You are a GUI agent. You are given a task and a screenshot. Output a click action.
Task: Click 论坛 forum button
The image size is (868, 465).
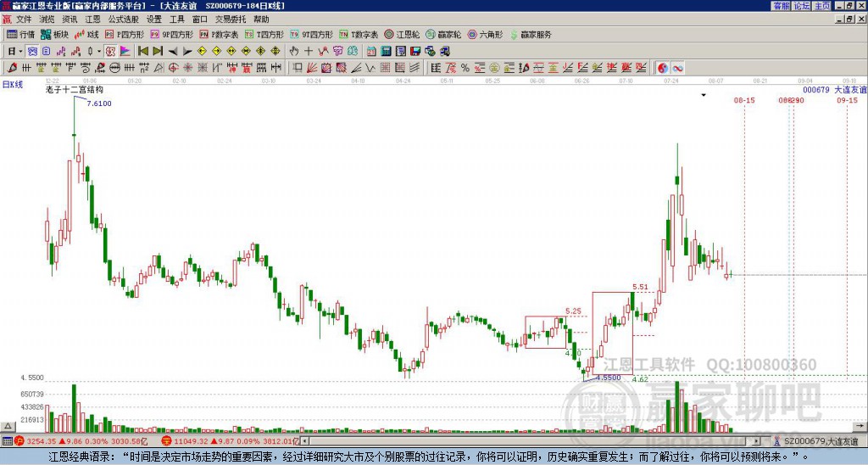[802, 6]
